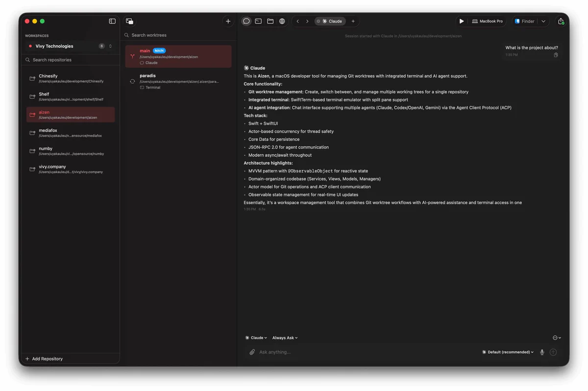Click the workspace count badge 6
588x391 pixels.
coord(102,46)
